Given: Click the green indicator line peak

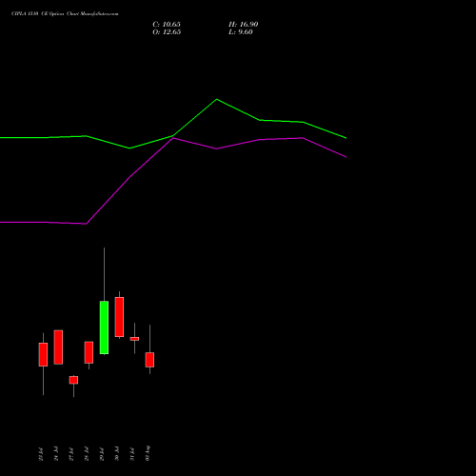Looking at the screenshot, I should tap(217, 99).
